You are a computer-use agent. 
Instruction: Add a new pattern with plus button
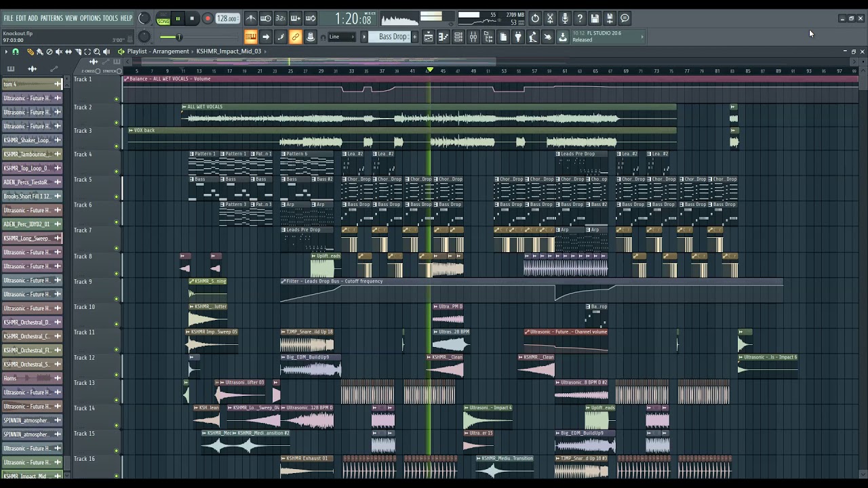[414, 37]
